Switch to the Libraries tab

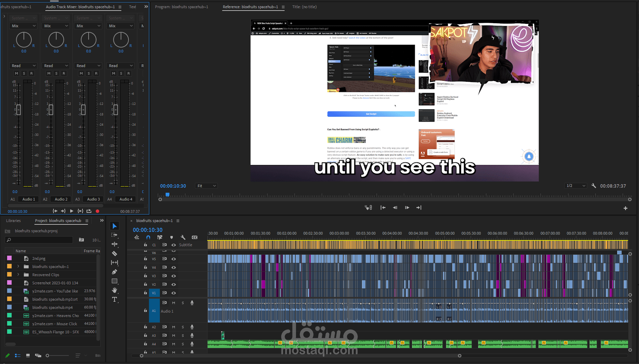pyautogui.click(x=13, y=221)
